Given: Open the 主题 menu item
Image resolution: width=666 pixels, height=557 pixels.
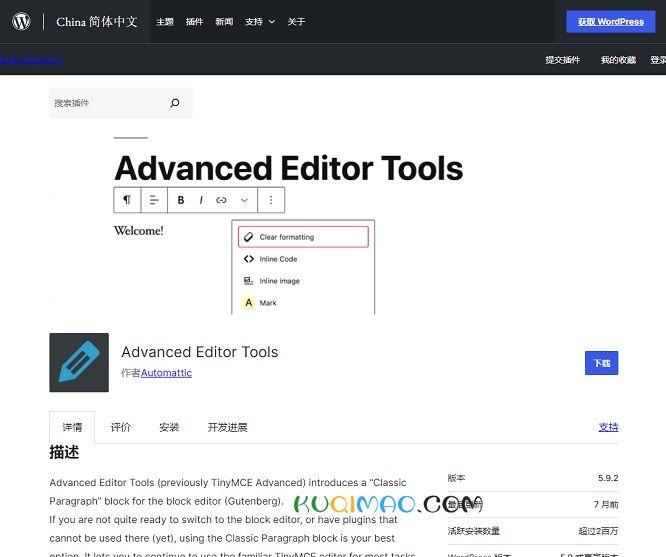Looking at the screenshot, I should click(165, 22).
